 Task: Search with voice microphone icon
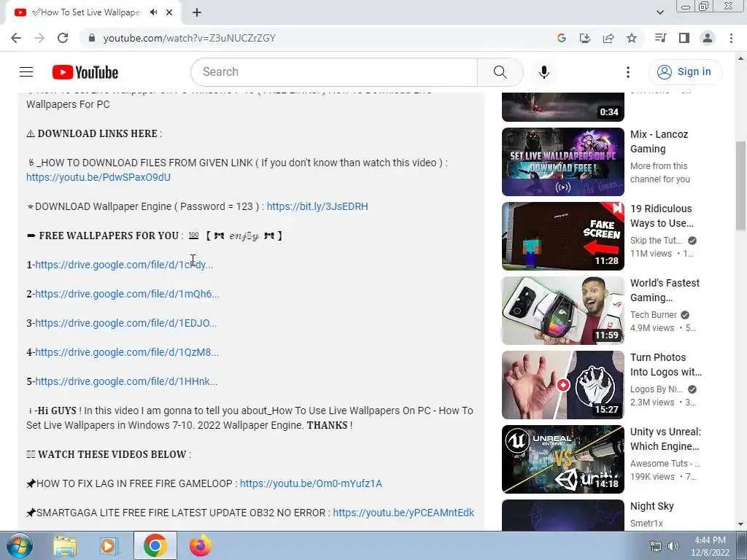(x=544, y=72)
